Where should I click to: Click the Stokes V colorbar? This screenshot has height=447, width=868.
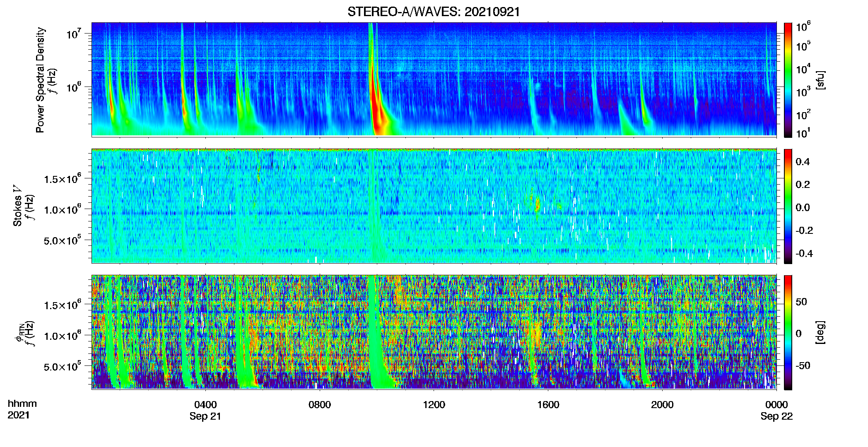pyautogui.click(x=788, y=206)
